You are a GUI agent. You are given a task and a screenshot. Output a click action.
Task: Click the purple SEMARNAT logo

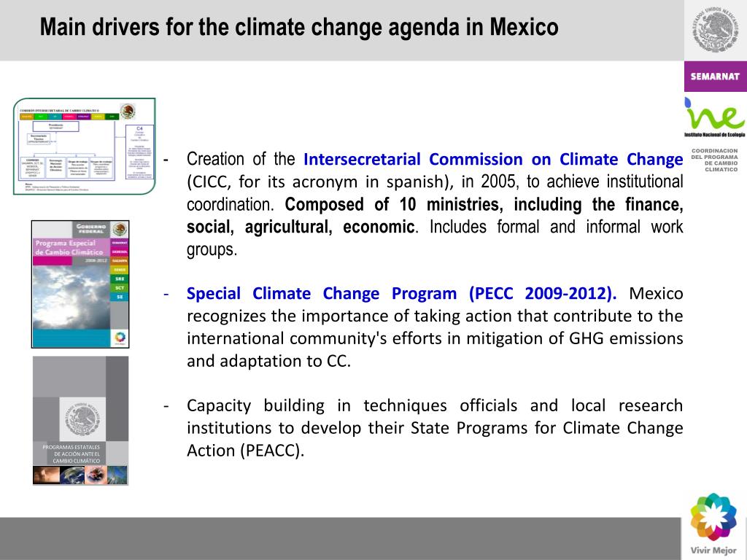tap(716, 76)
